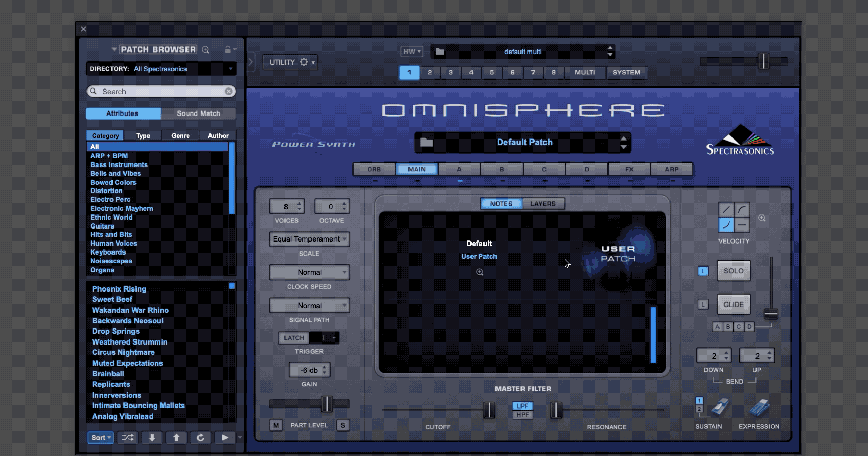Toggle glide layer A button

coord(717,327)
